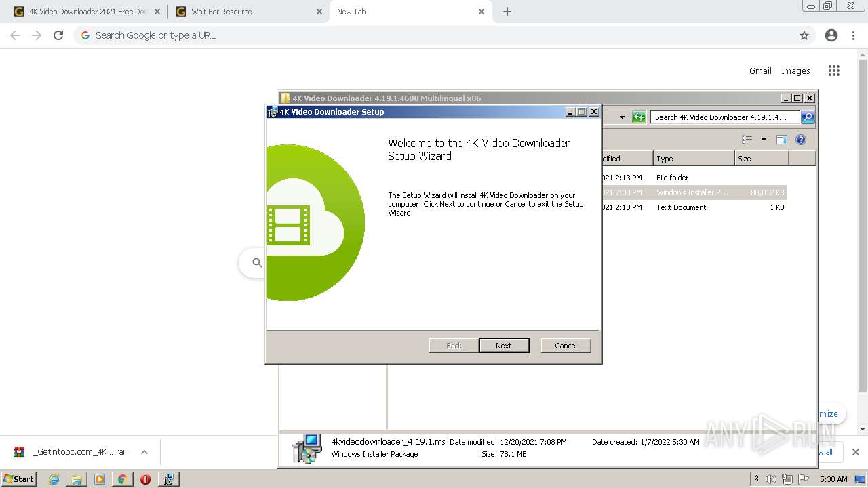Click the Google search magnifier icon

point(257,262)
